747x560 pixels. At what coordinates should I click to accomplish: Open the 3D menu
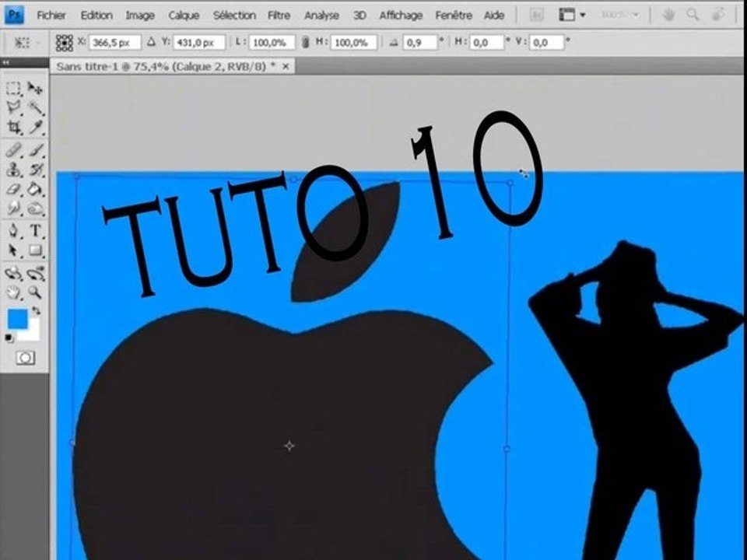[359, 16]
